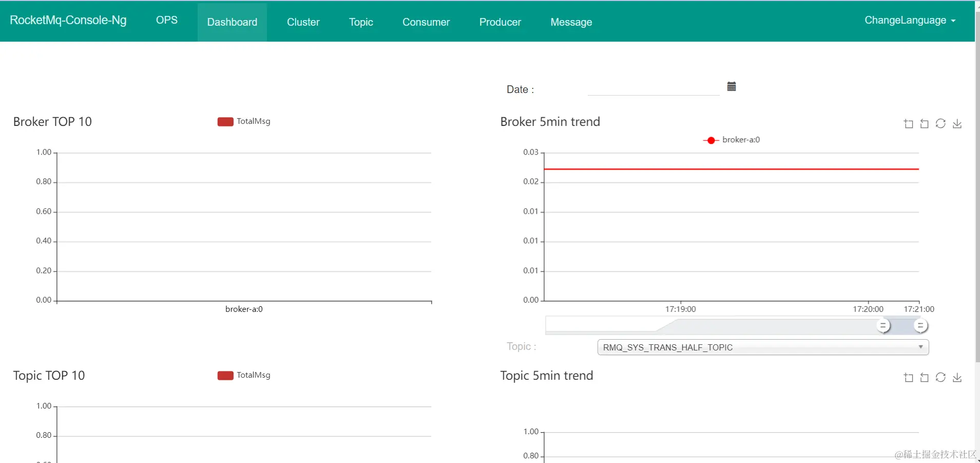Click the RocketMq-Console-Ng brand link

[68, 21]
